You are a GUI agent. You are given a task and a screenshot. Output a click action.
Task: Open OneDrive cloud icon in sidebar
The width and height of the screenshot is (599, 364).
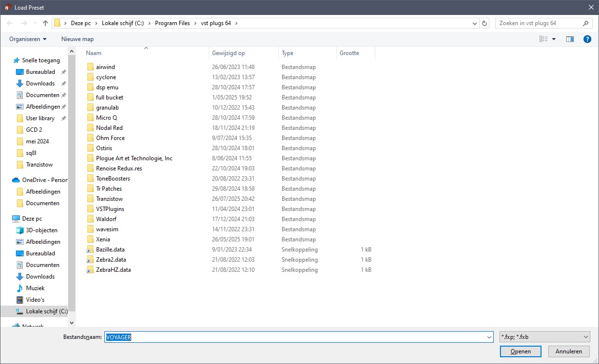click(16, 180)
